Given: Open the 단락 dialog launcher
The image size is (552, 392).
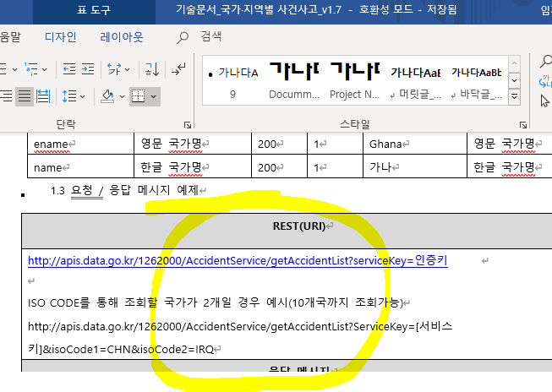Looking at the screenshot, I should tap(188, 125).
